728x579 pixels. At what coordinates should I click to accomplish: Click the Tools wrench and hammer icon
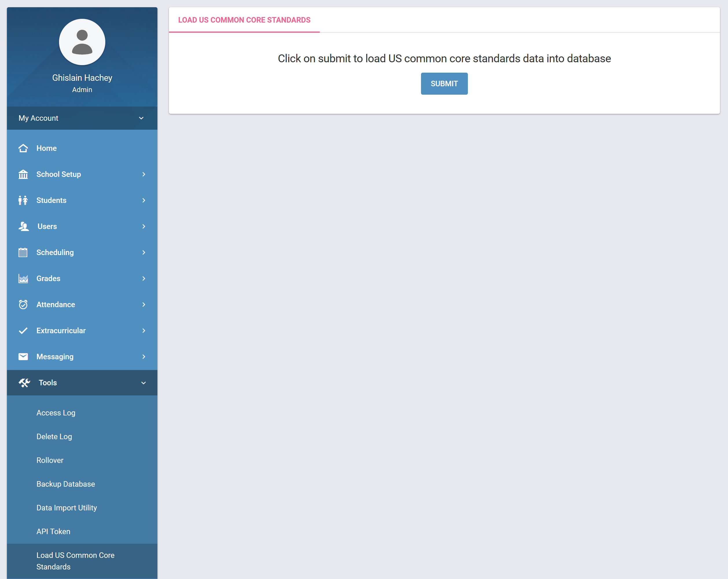point(24,383)
